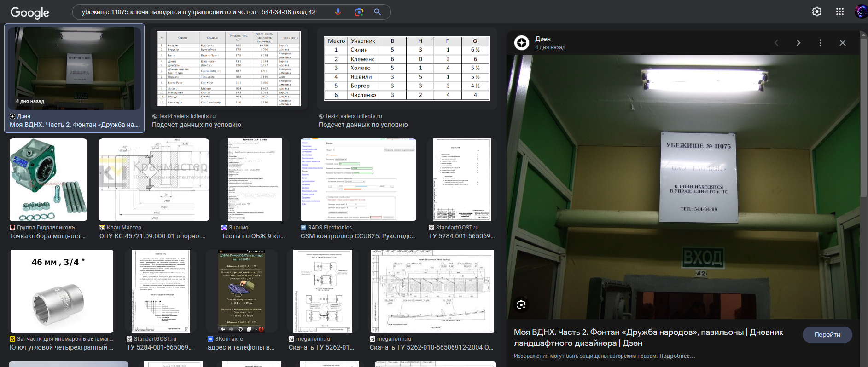Go to next image in preview
This screenshot has height=367, width=868.
pyautogui.click(x=798, y=43)
